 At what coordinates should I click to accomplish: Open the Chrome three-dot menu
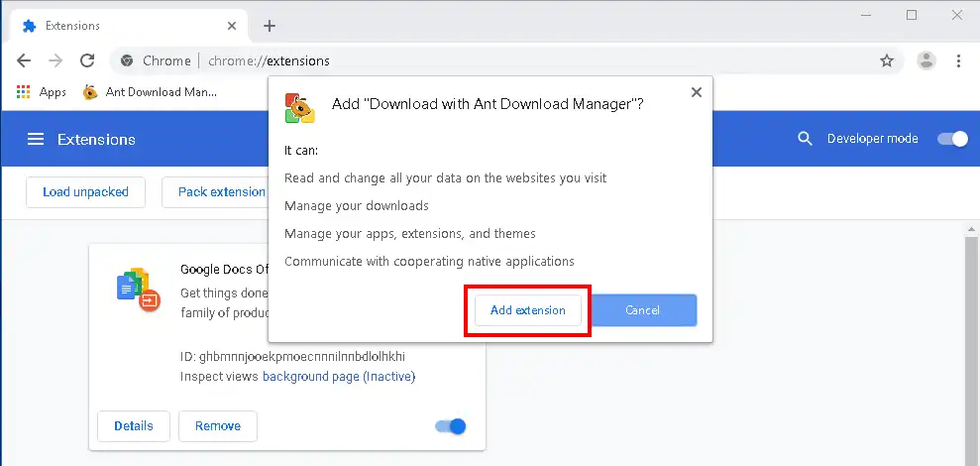958,60
